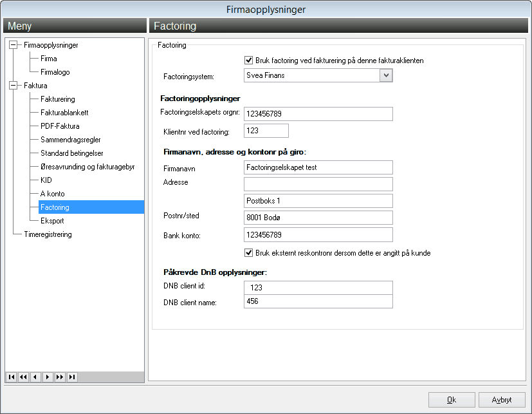The height and width of the screenshot is (414, 532).
Task: Open Firmalogo in the menu tree
Action: (x=55, y=72)
